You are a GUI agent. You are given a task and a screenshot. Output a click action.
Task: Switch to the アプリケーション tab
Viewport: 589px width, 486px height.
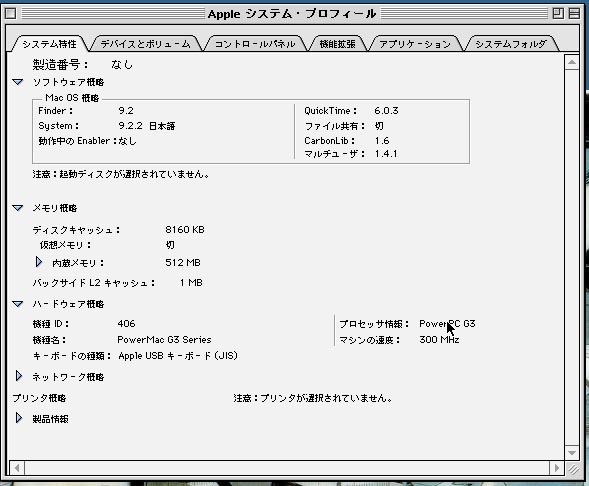pyautogui.click(x=415, y=44)
